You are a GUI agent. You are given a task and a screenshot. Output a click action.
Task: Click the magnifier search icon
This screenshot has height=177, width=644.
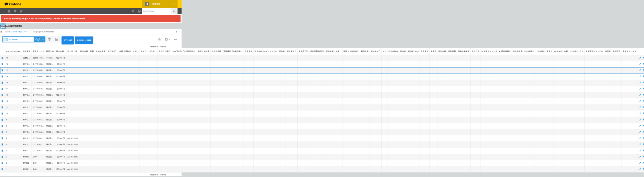pyautogui.click(x=174, y=11)
